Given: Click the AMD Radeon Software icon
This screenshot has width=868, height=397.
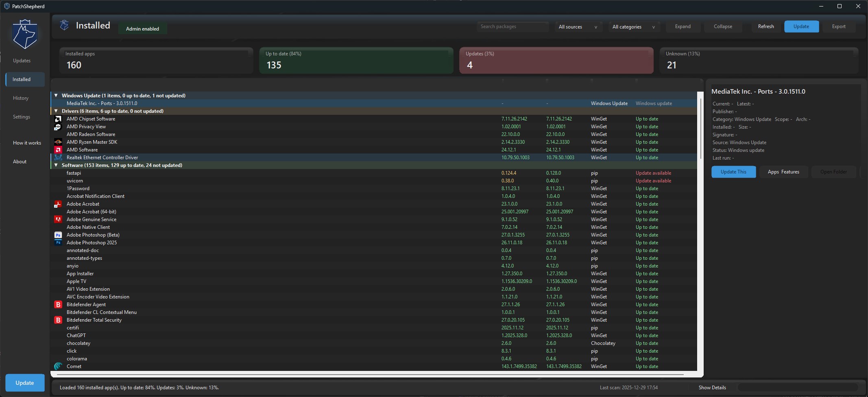Looking at the screenshot, I should (x=58, y=134).
